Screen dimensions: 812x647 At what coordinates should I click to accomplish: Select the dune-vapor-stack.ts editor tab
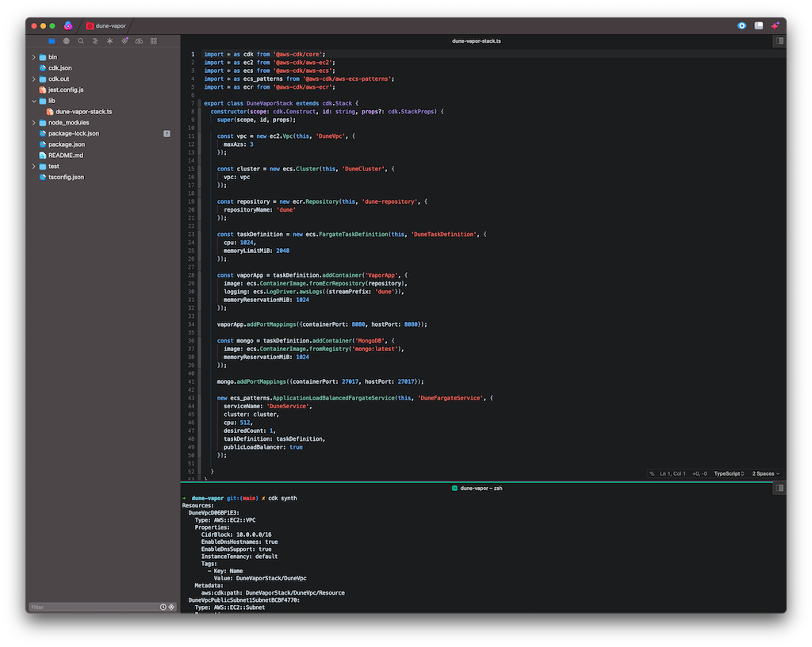pos(477,41)
